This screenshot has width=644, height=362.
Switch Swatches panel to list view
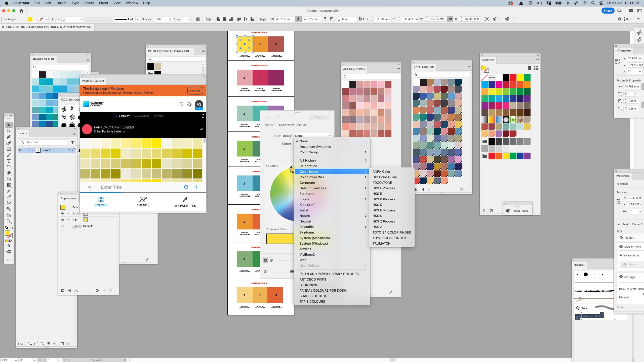(530, 68)
